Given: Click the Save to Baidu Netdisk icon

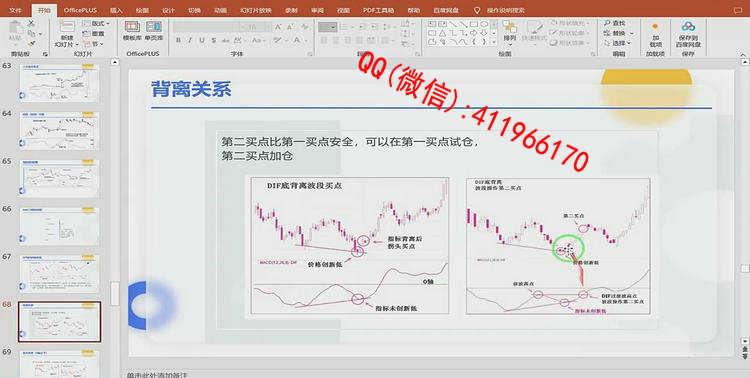Looking at the screenshot, I should [688, 33].
